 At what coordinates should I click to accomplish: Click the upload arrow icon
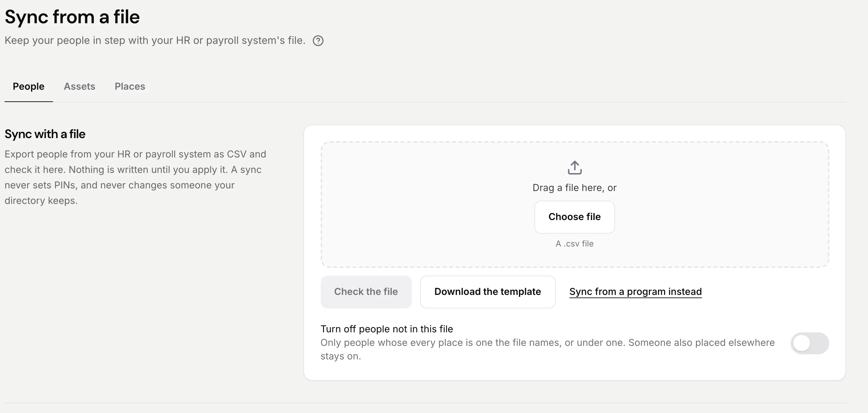(574, 167)
